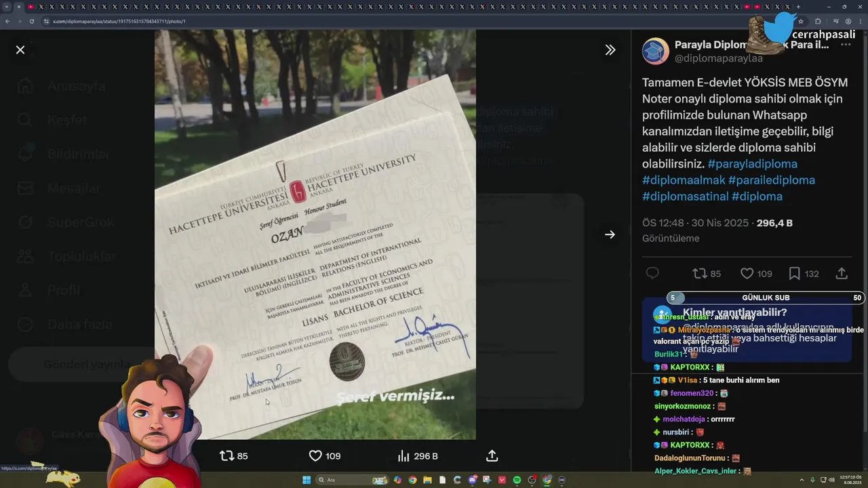Open the Chrome three-dot menu

861,21
